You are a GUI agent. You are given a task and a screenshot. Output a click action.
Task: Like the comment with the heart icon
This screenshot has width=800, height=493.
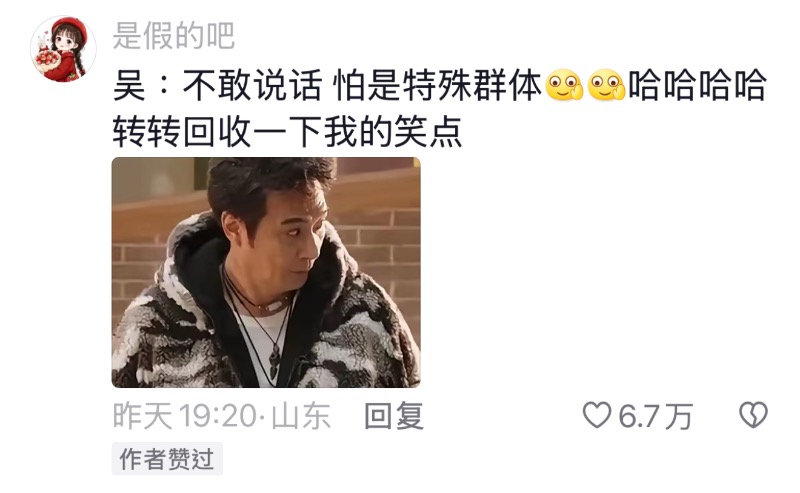597,414
